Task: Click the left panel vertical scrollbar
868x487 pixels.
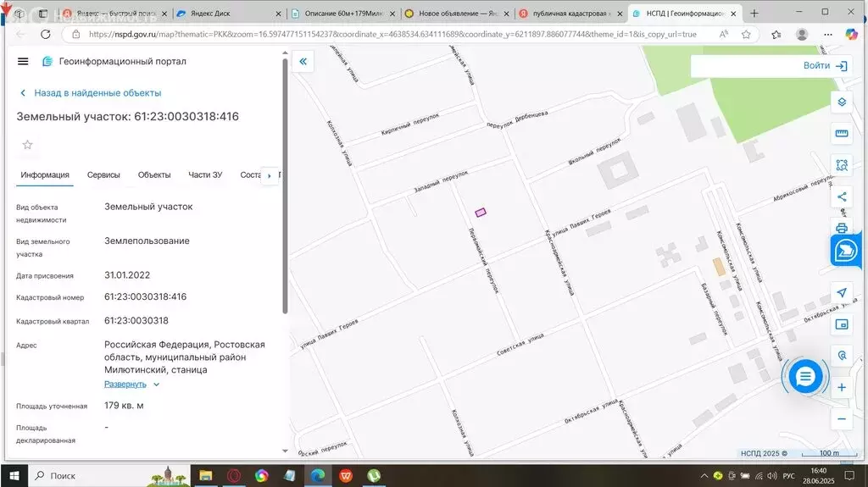Action: (285, 185)
